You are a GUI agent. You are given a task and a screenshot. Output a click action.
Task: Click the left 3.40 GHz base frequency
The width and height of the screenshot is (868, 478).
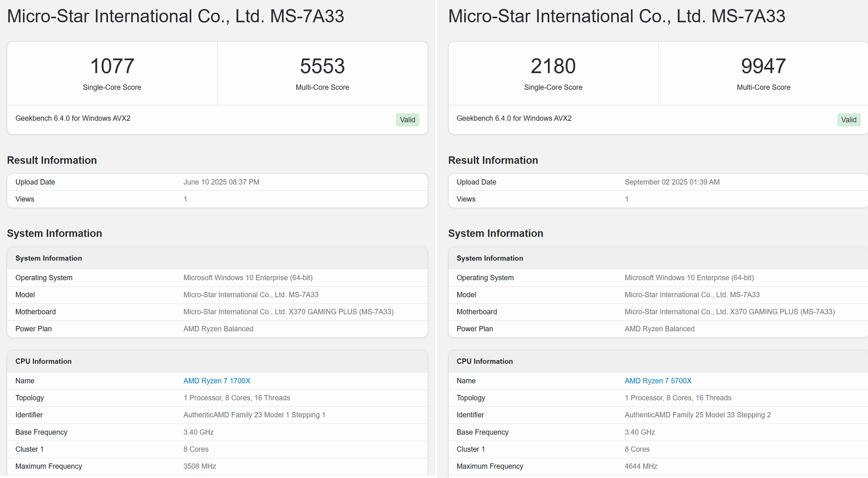(x=198, y=432)
